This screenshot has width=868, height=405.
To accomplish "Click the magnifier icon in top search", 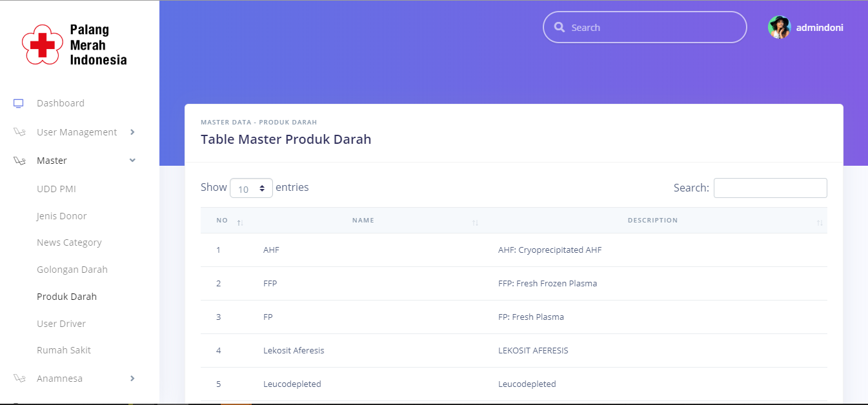I will pos(560,28).
